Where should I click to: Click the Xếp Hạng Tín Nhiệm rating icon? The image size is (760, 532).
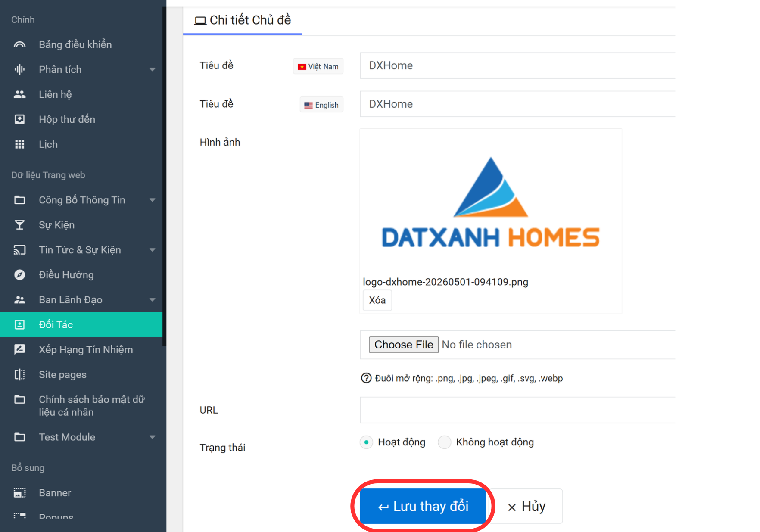tap(19, 349)
